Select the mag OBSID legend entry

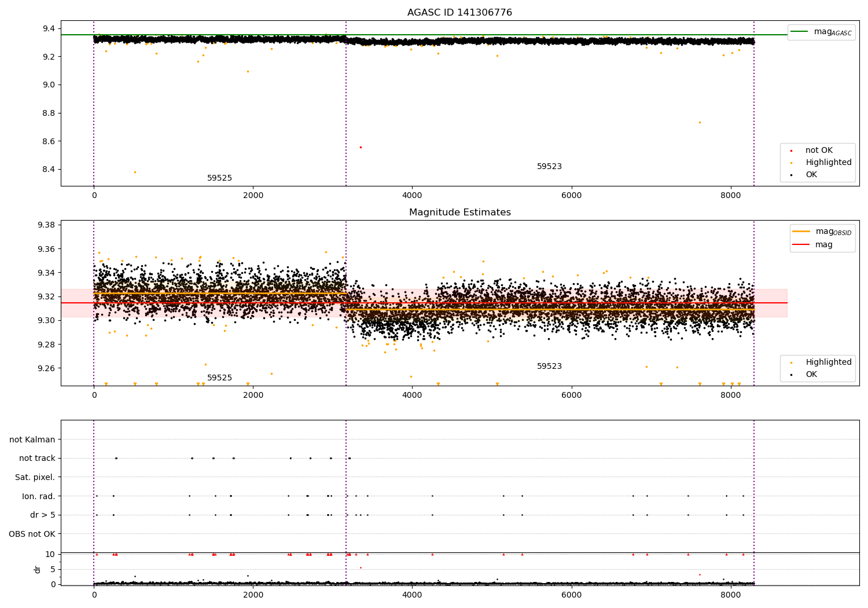[822, 232]
